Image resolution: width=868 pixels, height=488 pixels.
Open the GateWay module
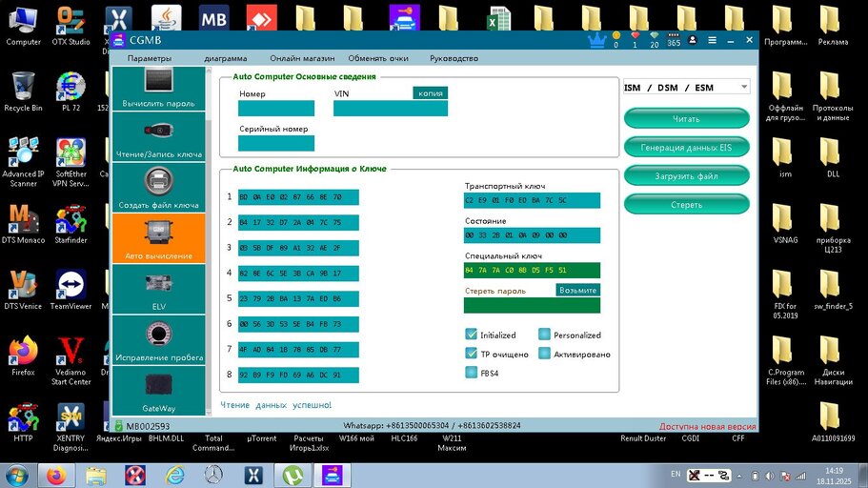click(158, 391)
